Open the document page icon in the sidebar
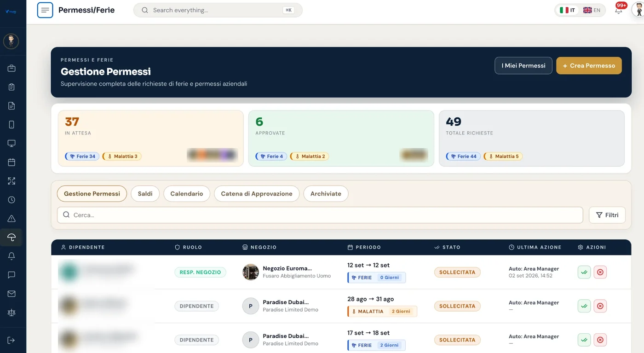 [11, 106]
